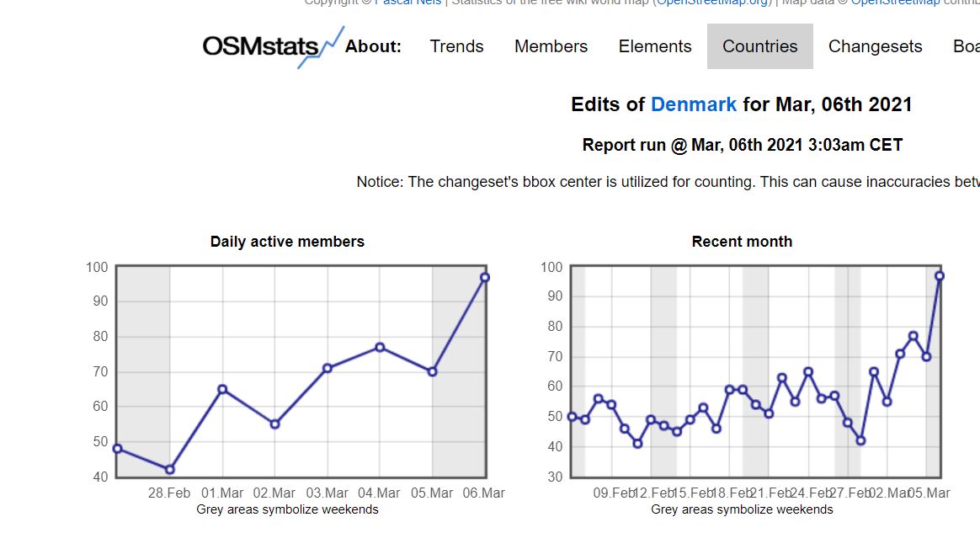
Task: Open the Trends section
Action: (456, 46)
